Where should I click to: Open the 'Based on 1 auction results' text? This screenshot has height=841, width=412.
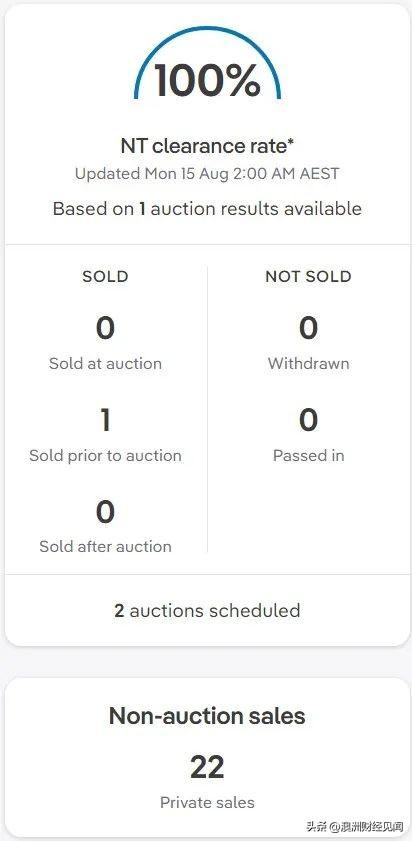(207, 208)
